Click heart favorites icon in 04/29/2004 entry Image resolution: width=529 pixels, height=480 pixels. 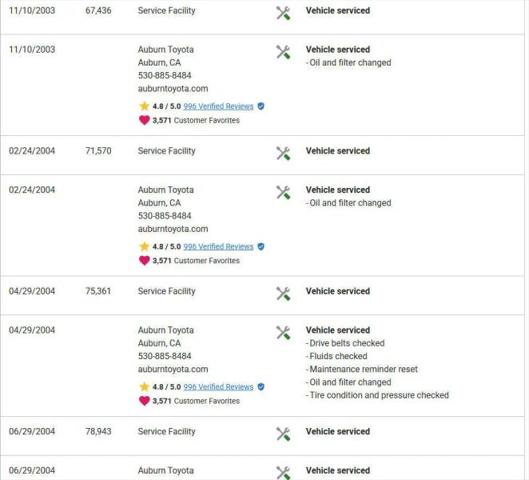(x=144, y=401)
